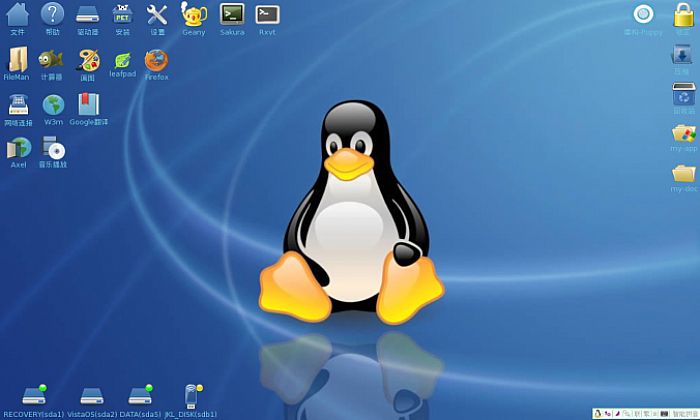
Task: Open the DATA(sda5) drive
Action: pyautogui.click(x=141, y=394)
